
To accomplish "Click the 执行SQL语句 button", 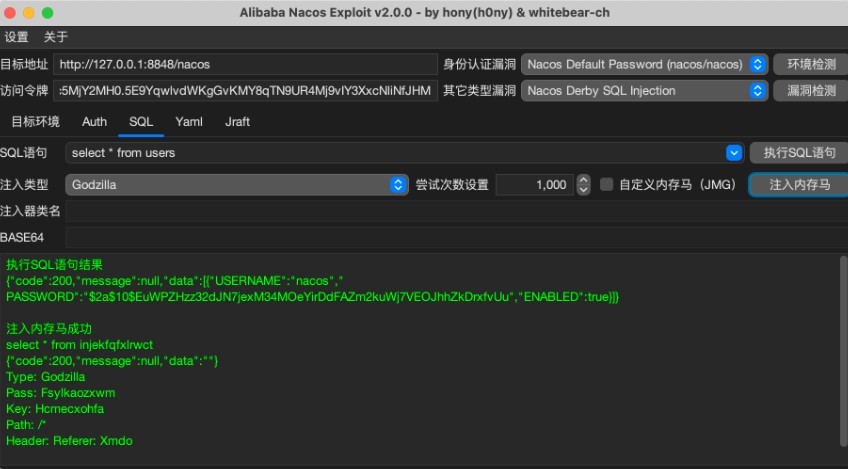I will tap(799, 153).
